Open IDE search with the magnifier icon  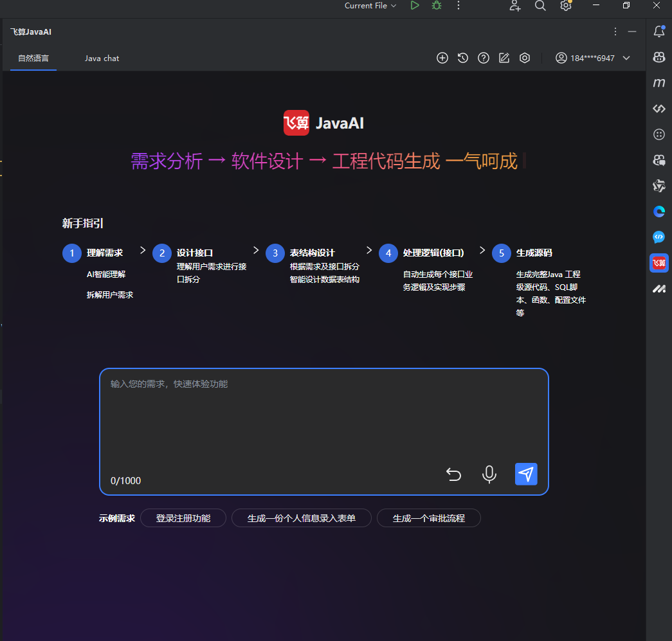coord(540,6)
